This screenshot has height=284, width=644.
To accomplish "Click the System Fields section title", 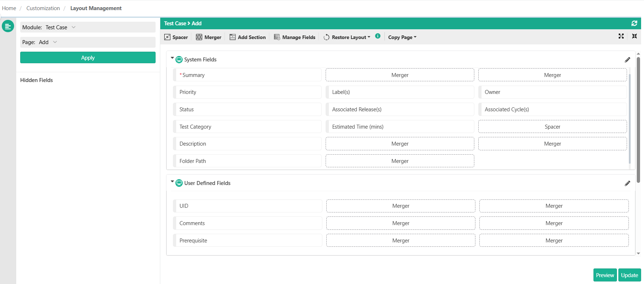I will (200, 60).
